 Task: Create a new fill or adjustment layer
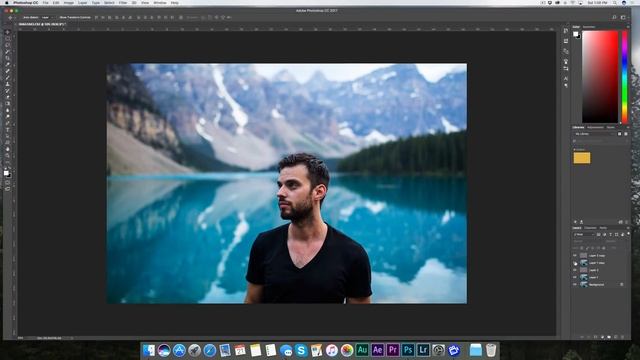point(602,337)
